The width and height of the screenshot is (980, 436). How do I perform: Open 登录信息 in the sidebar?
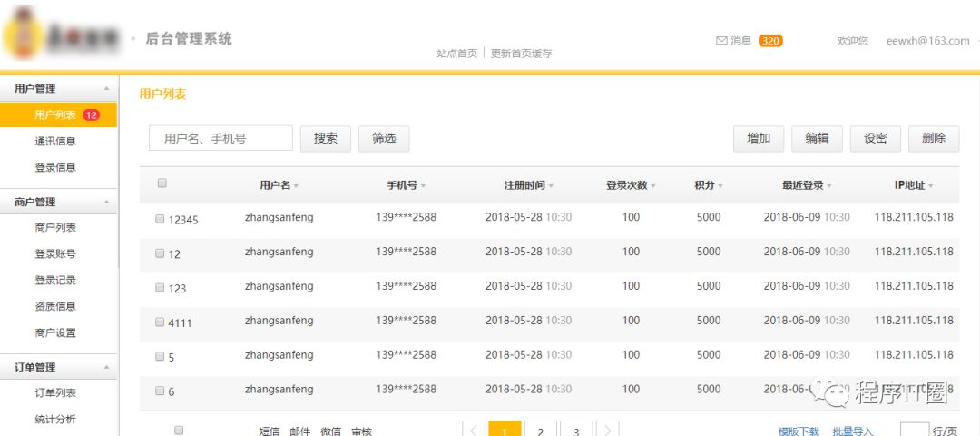(x=55, y=168)
